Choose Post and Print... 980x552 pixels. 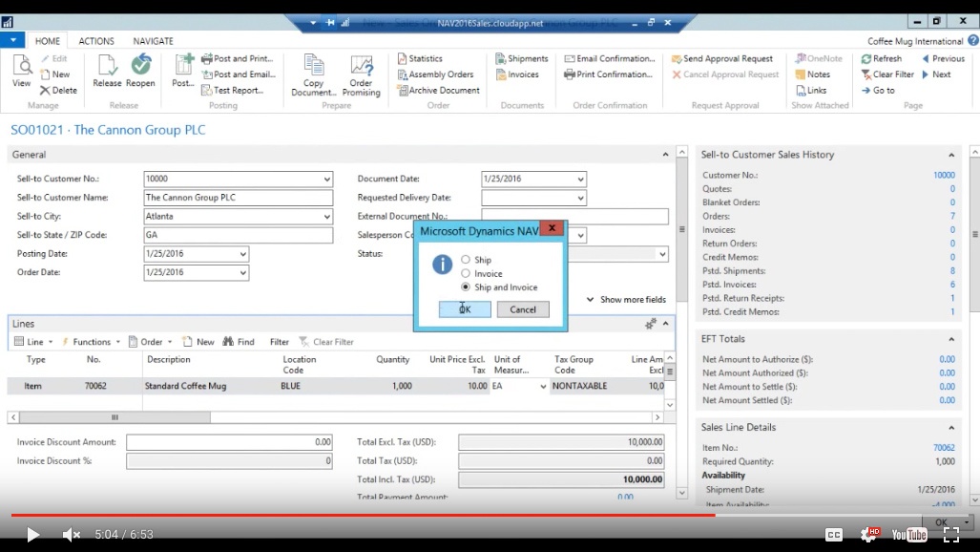pos(238,58)
